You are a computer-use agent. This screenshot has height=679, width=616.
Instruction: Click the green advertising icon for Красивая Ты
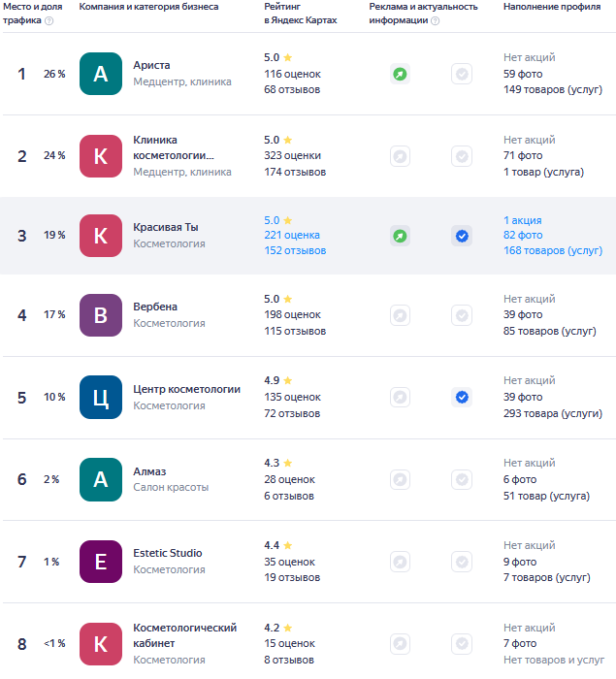[400, 236]
